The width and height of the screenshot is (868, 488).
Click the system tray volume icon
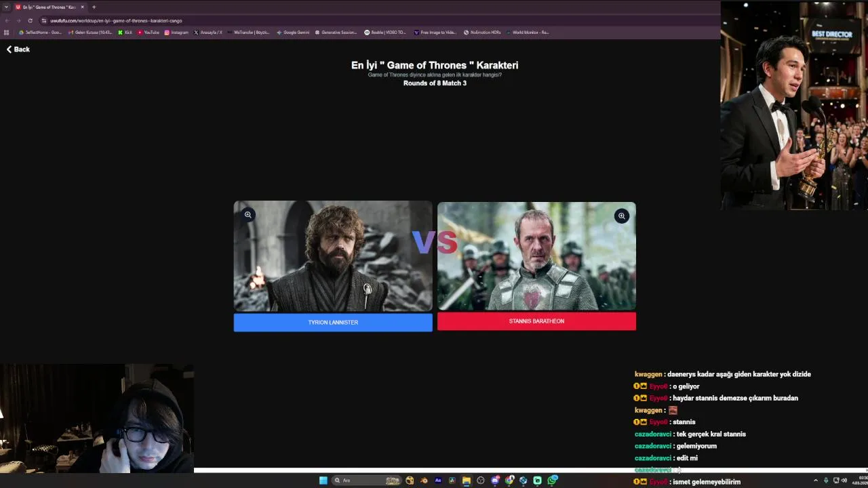click(x=844, y=481)
